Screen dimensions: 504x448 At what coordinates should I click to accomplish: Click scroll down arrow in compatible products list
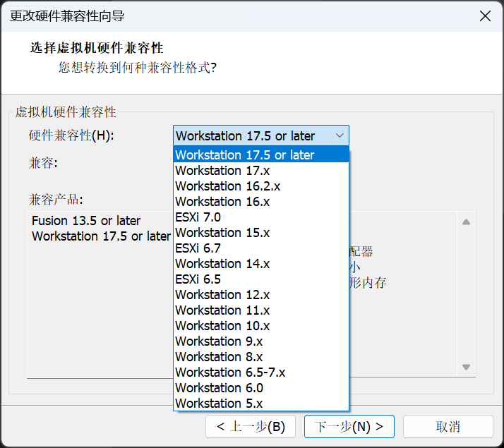point(466,367)
